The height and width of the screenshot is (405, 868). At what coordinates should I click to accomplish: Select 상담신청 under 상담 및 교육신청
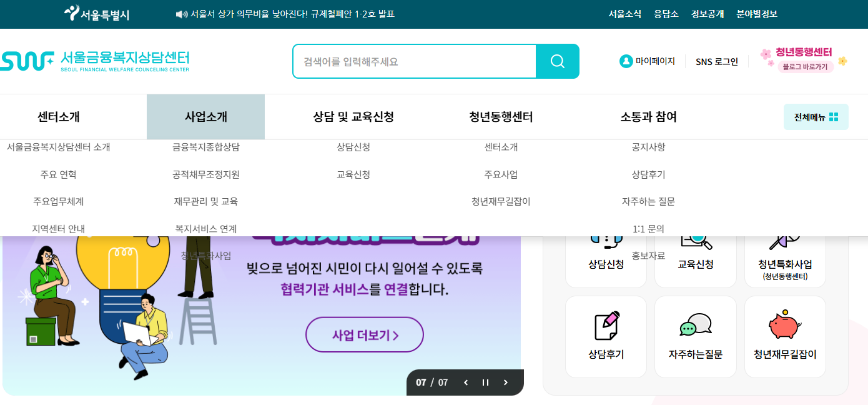coord(353,147)
